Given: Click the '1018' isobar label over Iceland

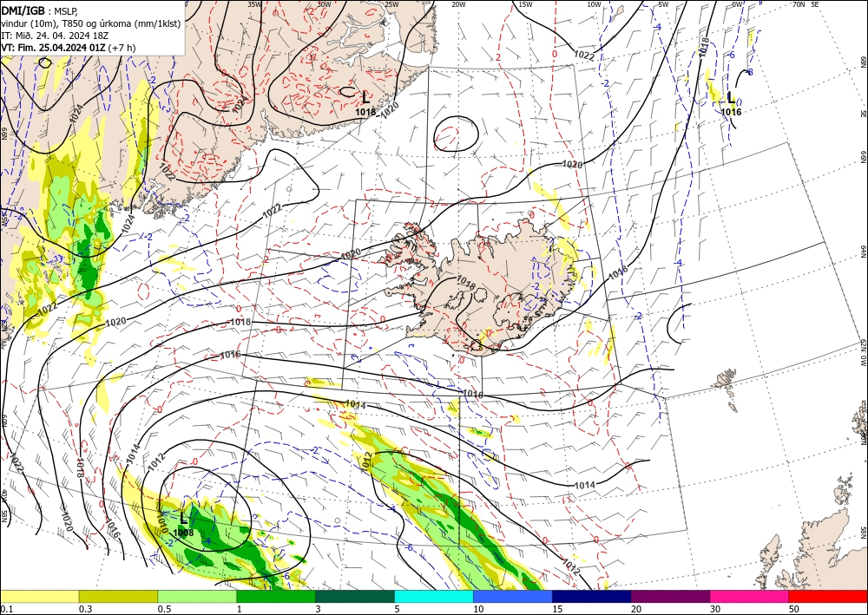Looking at the screenshot, I should tap(465, 283).
